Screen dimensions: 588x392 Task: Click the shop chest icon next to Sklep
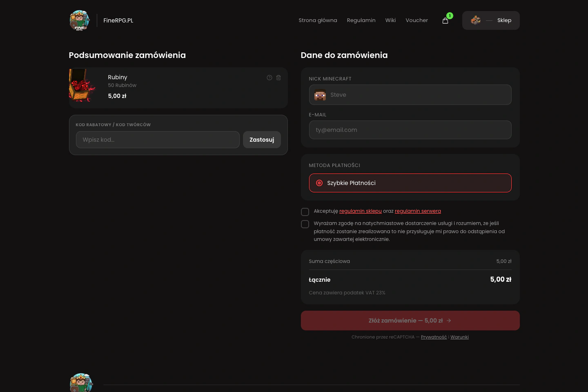pos(476,20)
